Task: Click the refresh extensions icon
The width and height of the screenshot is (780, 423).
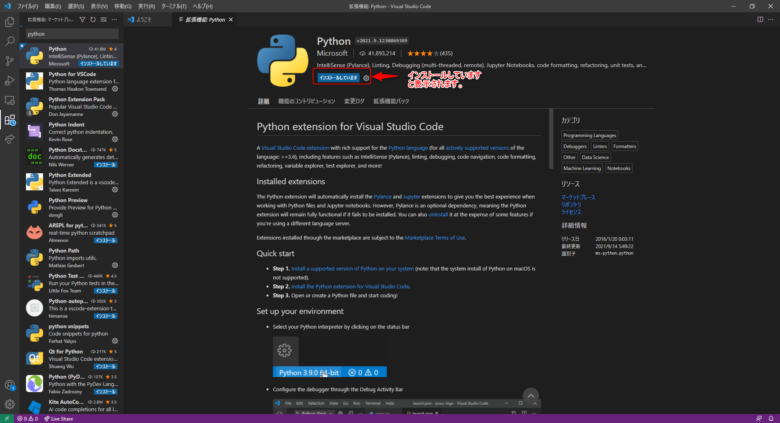Action: point(93,20)
